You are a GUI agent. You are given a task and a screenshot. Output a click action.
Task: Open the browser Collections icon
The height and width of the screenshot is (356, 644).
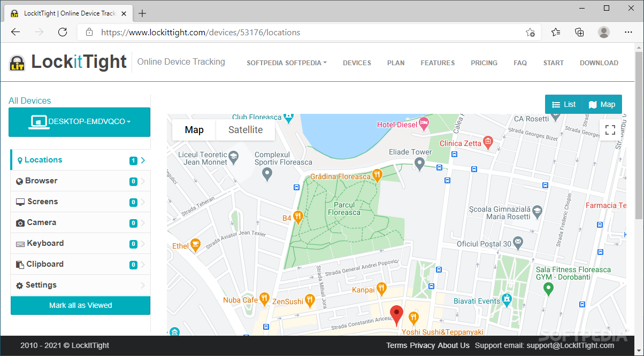[579, 32]
